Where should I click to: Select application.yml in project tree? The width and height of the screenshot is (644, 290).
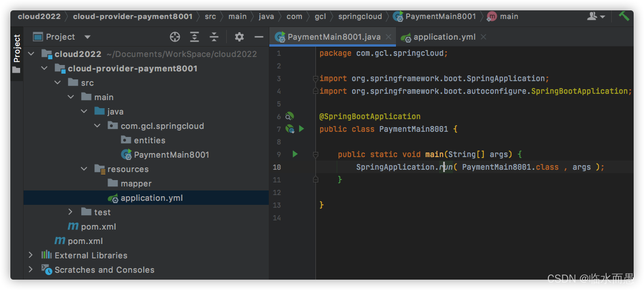(x=151, y=198)
